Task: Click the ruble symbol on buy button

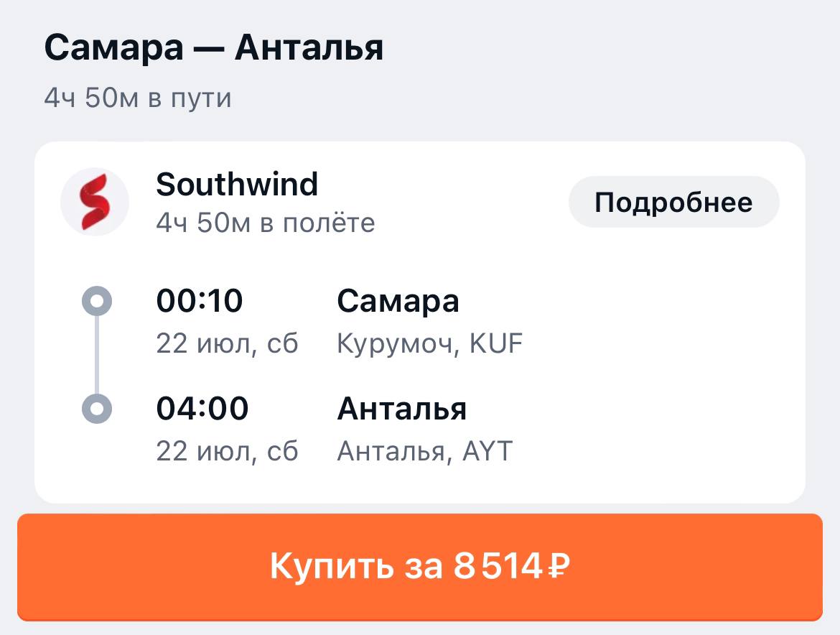Action: (558, 567)
